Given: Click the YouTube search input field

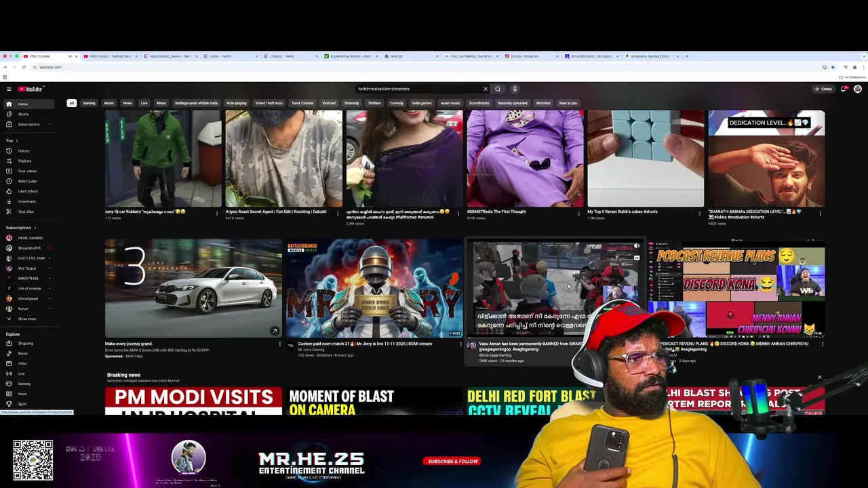Looking at the screenshot, I should click(418, 89).
